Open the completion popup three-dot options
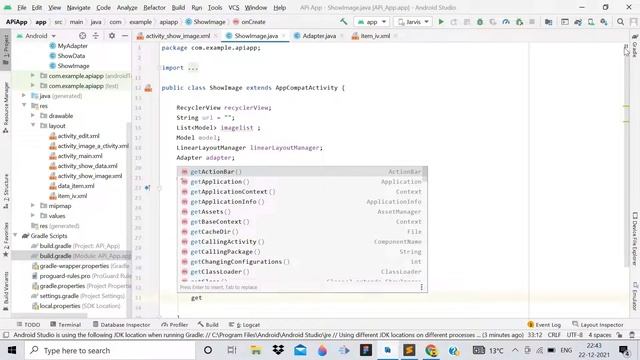 point(422,287)
